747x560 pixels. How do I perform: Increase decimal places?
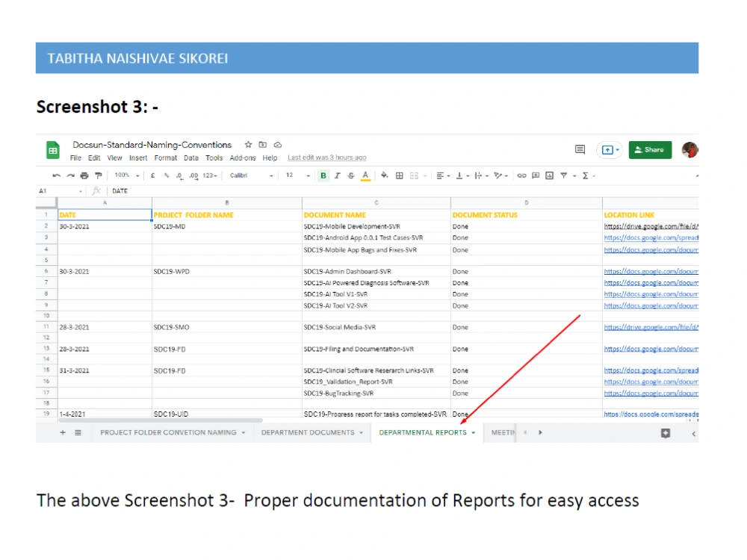point(193,175)
